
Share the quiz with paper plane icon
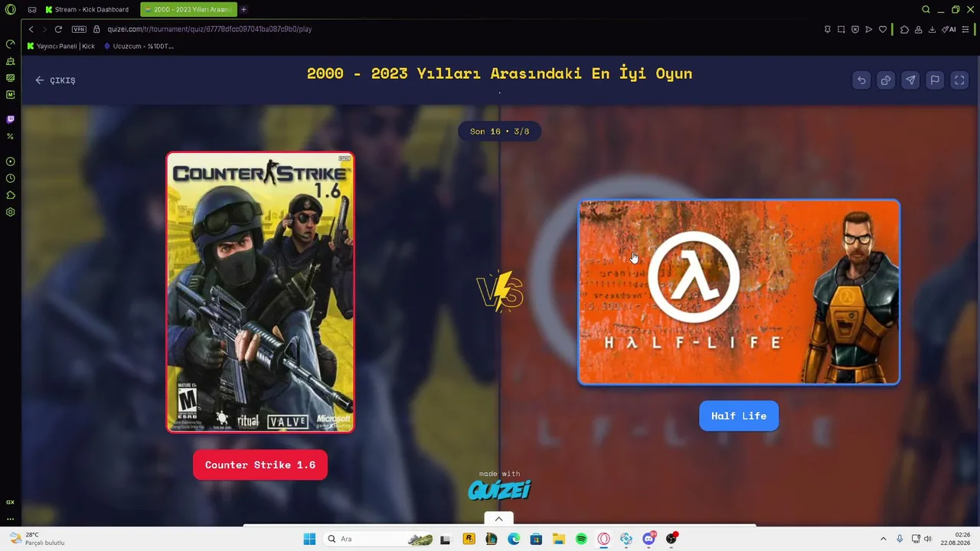click(910, 80)
